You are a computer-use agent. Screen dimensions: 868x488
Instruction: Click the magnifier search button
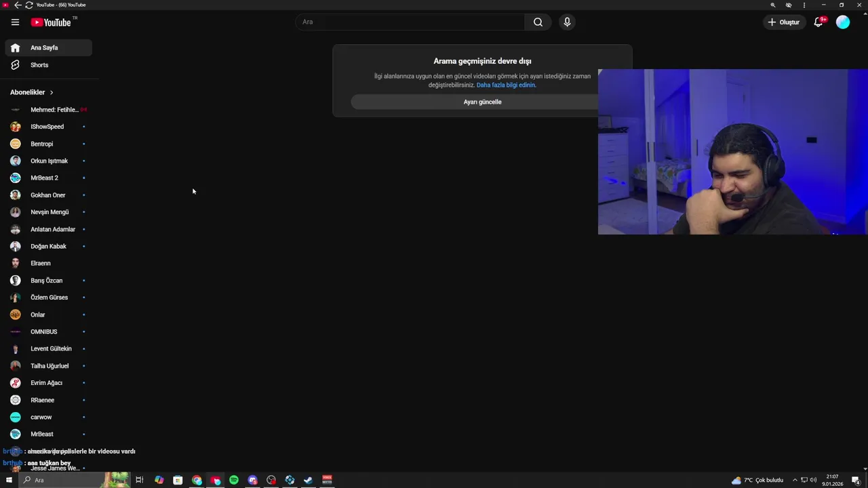[538, 22]
